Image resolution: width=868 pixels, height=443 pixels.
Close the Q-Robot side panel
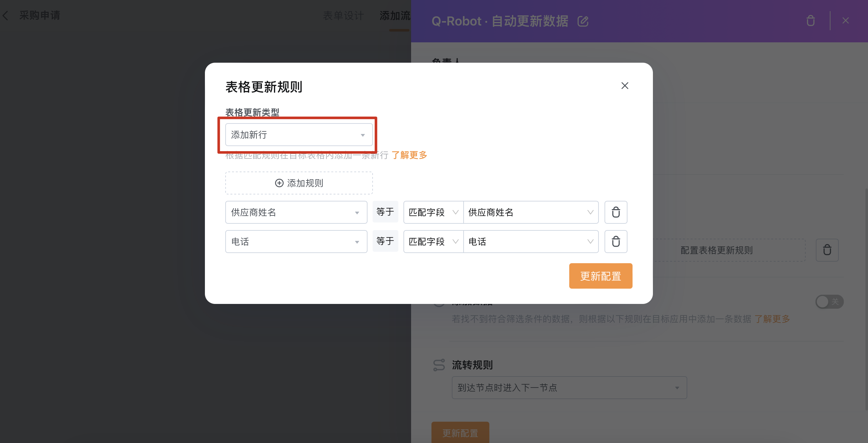click(x=845, y=21)
